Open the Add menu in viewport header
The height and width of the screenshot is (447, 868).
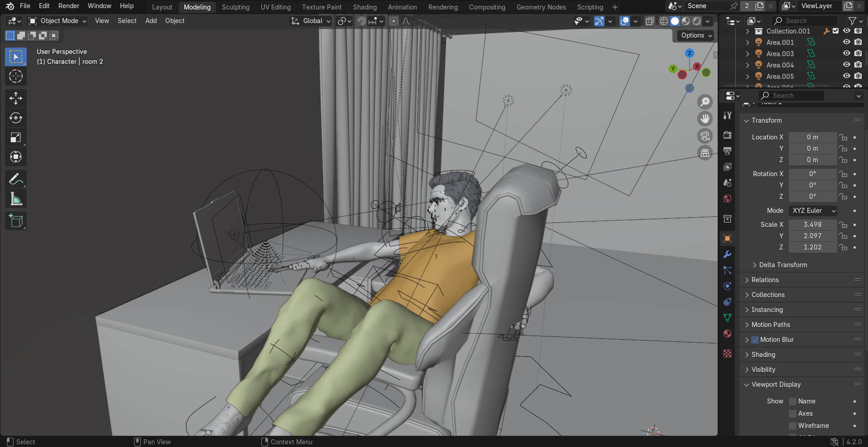[151, 21]
